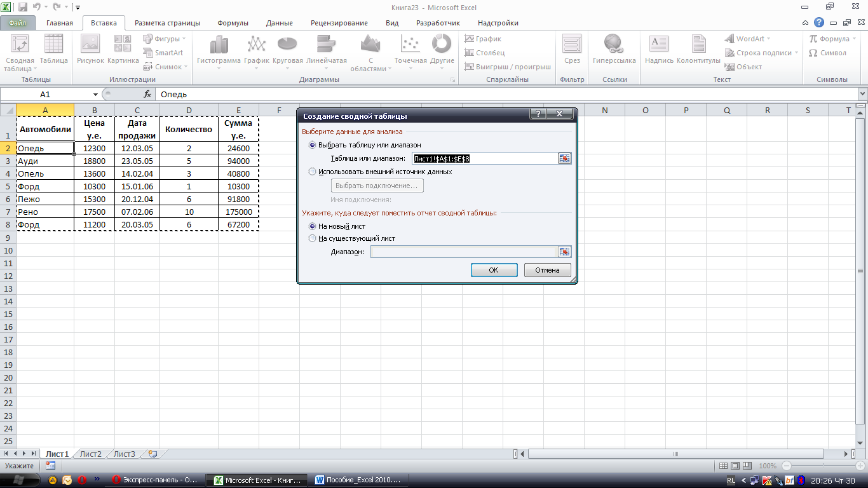
Task: Switch to the Рецензирование tab
Action: tap(339, 23)
